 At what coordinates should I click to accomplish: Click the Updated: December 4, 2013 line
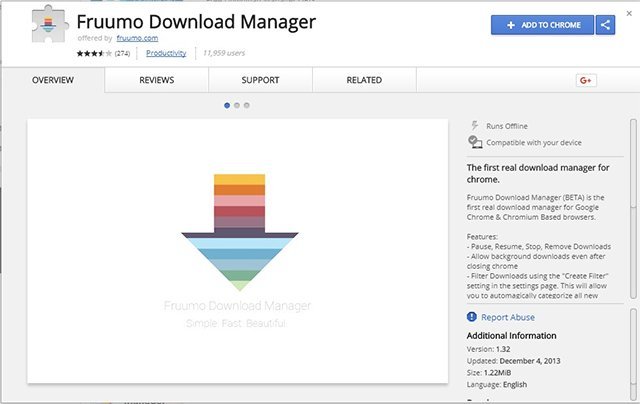pyautogui.click(x=513, y=361)
